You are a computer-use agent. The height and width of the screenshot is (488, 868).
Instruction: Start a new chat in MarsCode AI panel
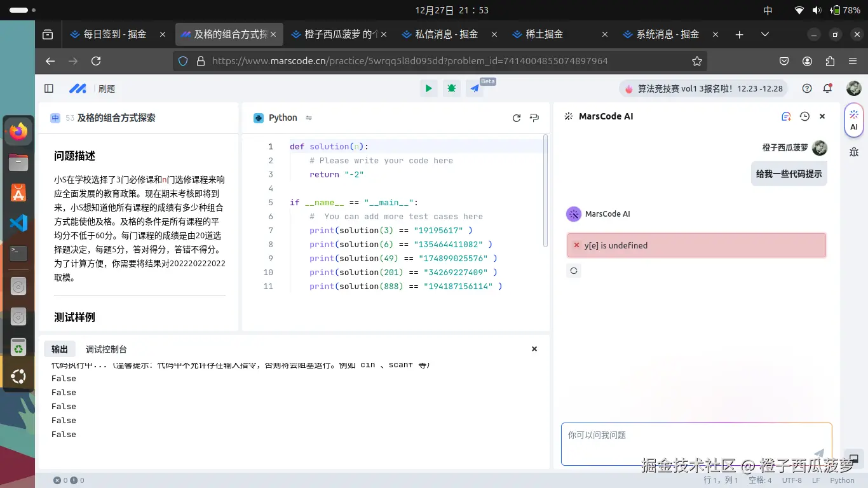click(786, 116)
